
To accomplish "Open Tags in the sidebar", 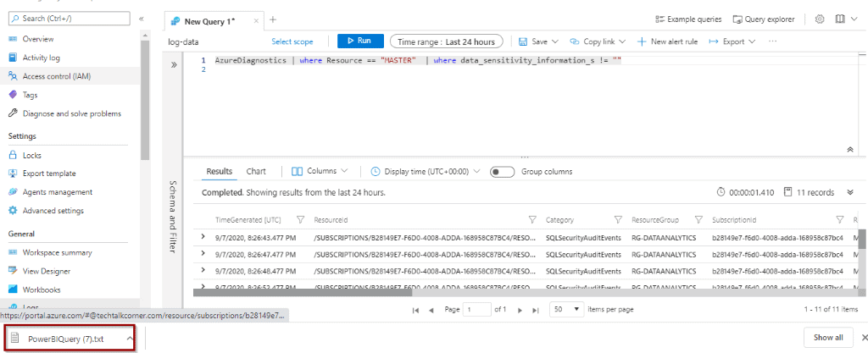I will pos(30,95).
